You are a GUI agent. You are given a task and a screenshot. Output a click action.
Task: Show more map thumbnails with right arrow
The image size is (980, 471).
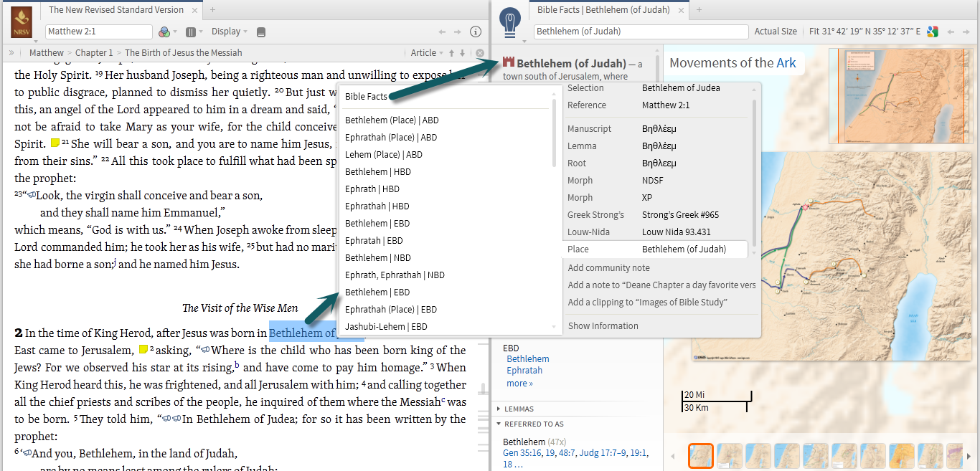click(x=970, y=456)
